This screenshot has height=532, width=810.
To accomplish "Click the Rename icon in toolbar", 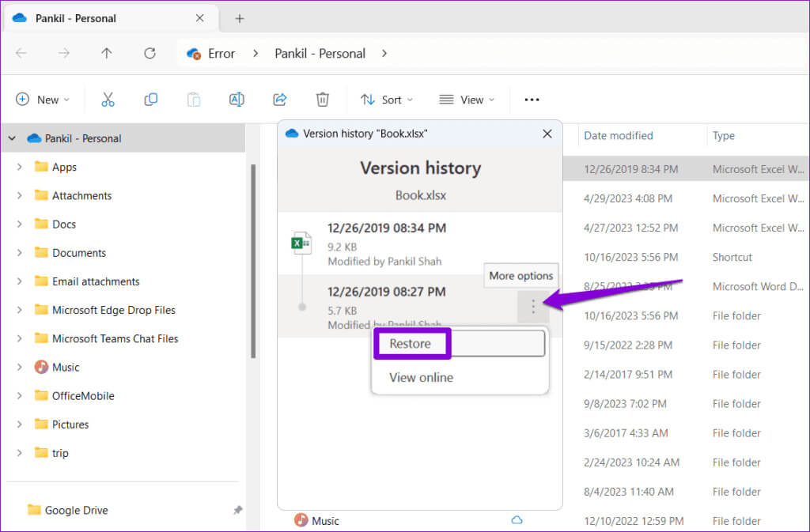I will pos(236,100).
